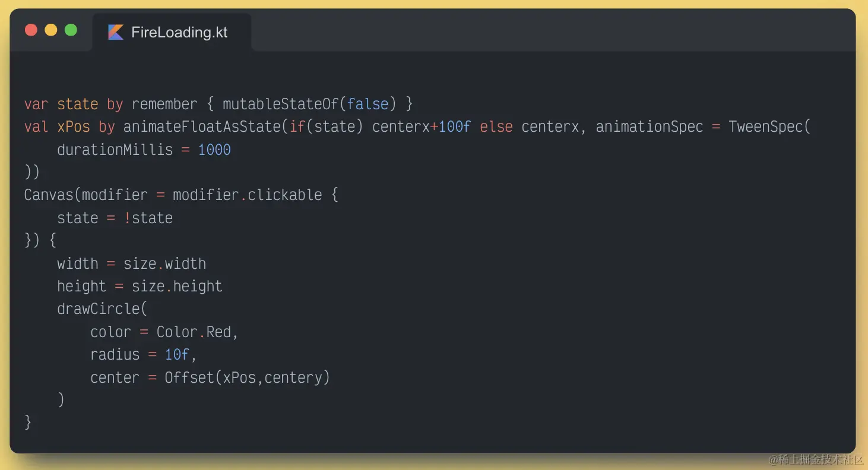Click the drawCircle function call
The height and width of the screenshot is (470, 868).
coord(99,309)
